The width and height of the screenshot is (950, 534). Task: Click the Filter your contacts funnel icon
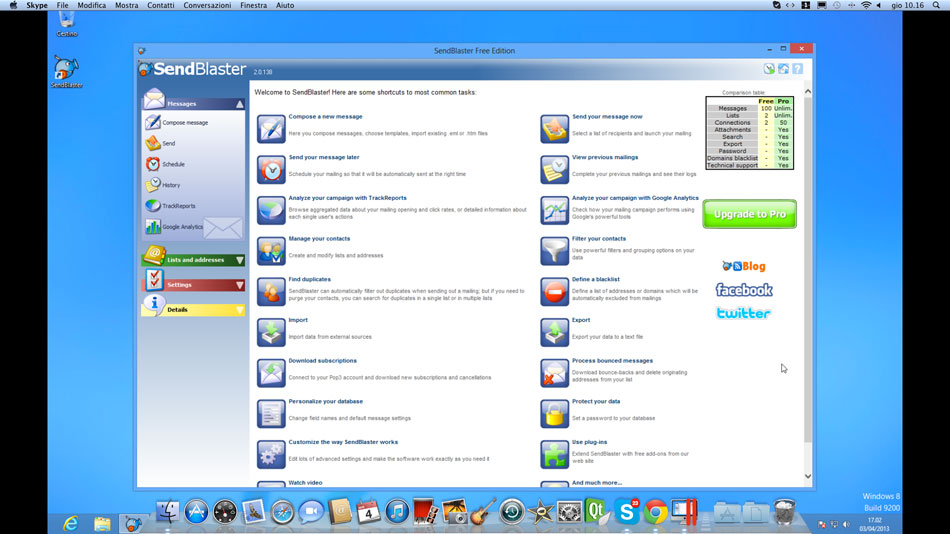554,250
